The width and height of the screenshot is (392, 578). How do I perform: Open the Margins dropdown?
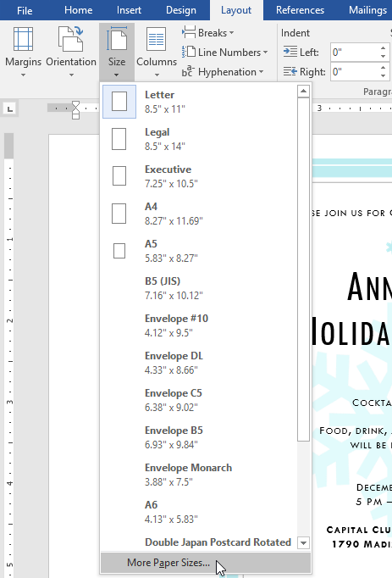tap(23, 52)
